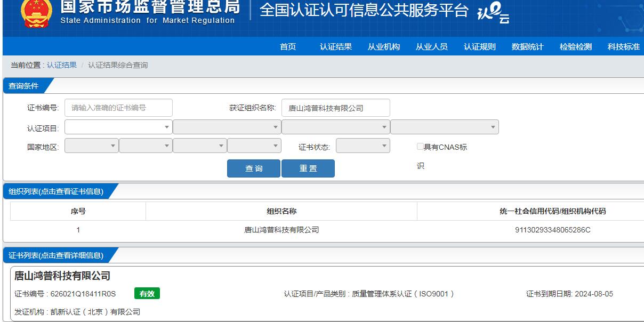Click the 证书到期日期 2024-08-05 text

pyautogui.click(x=569, y=294)
